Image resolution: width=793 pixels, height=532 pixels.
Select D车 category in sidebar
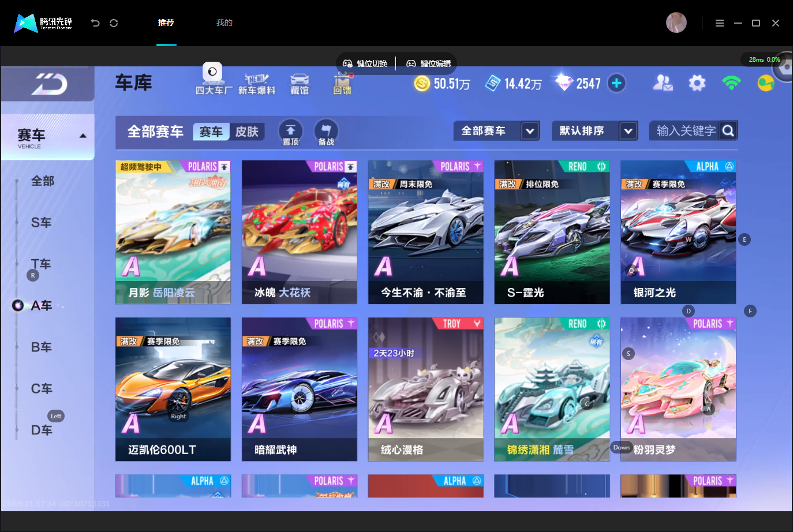[x=42, y=430]
